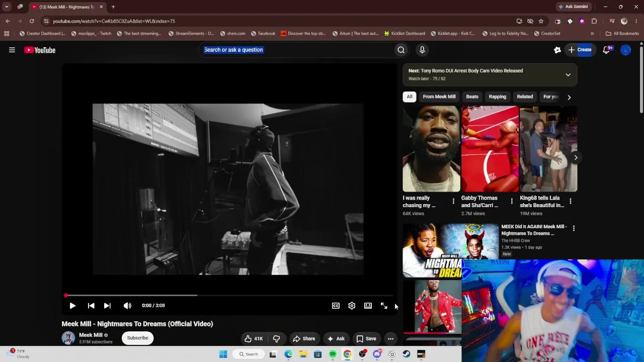Open options for King68 tells Lala Short

click(570, 201)
